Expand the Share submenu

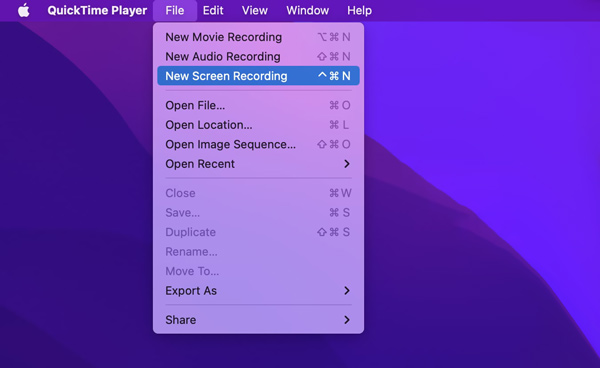pyautogui.click(x=258, y=320)
